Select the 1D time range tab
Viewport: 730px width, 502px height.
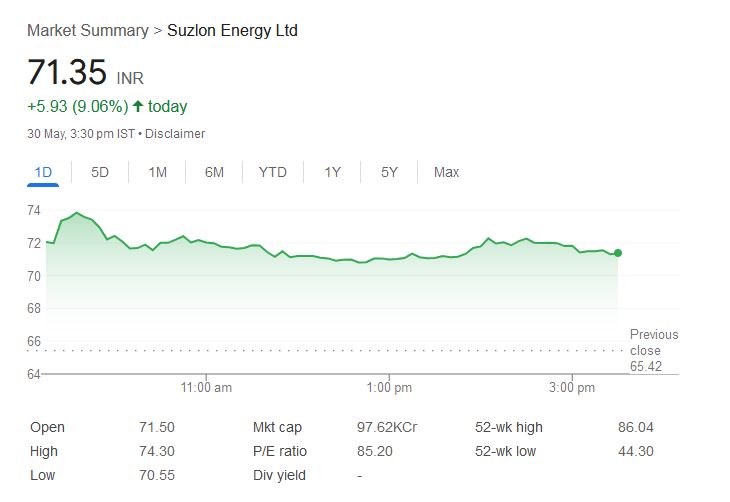coord(43,172)
